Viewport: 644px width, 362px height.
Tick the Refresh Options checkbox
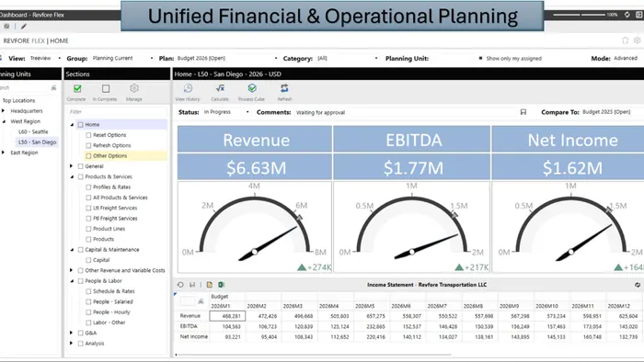(88, 145)
